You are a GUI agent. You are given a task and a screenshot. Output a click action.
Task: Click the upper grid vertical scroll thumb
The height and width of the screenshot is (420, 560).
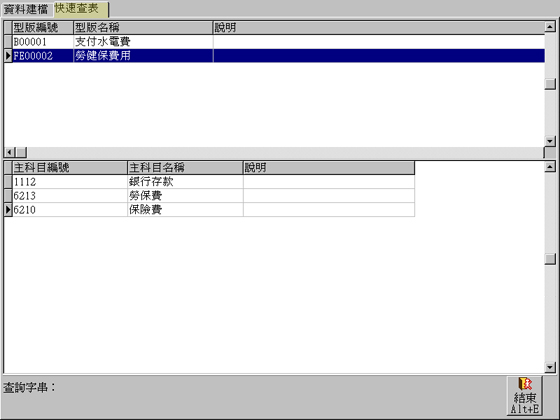550,84
